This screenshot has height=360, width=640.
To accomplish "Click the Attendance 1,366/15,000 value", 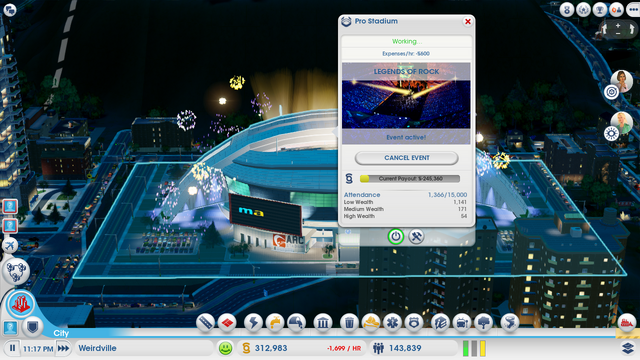I will point(447,195).
